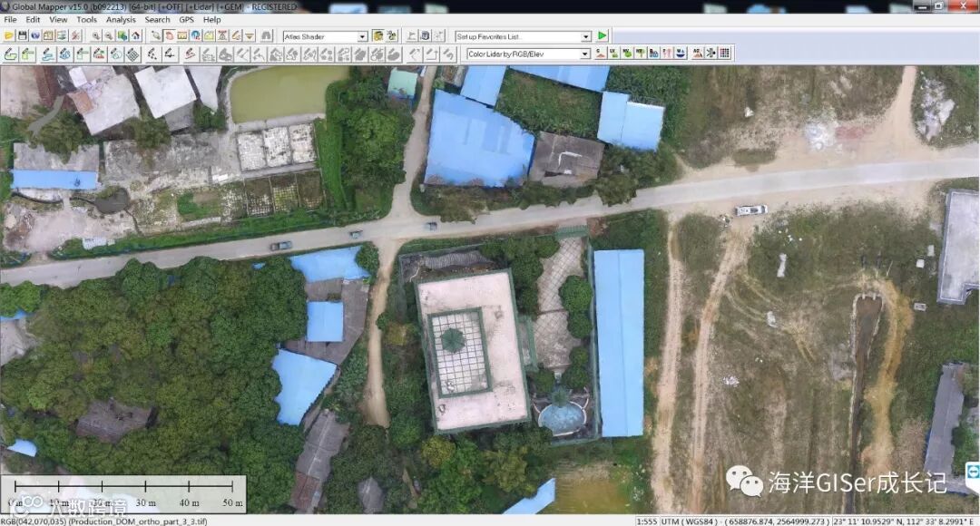Run the favorite with the green play icon
The image size is (980, 526).
[x=602, y=35]
